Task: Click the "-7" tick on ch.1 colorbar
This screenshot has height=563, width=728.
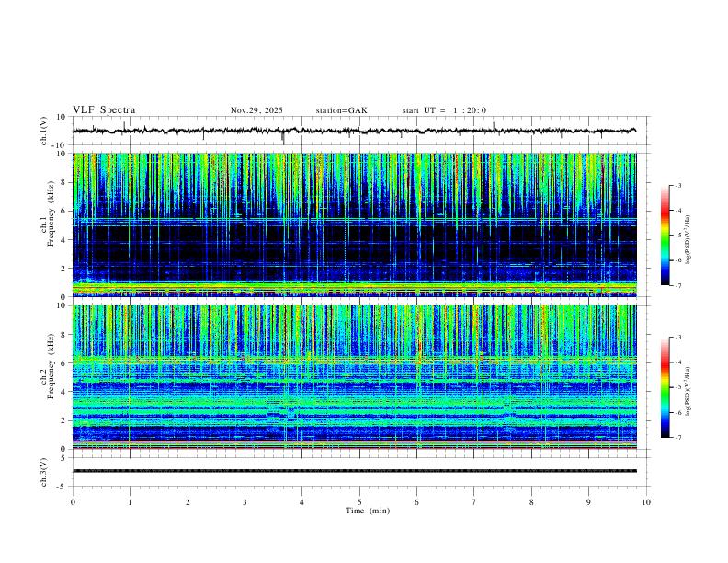Action: pos(678,285)
